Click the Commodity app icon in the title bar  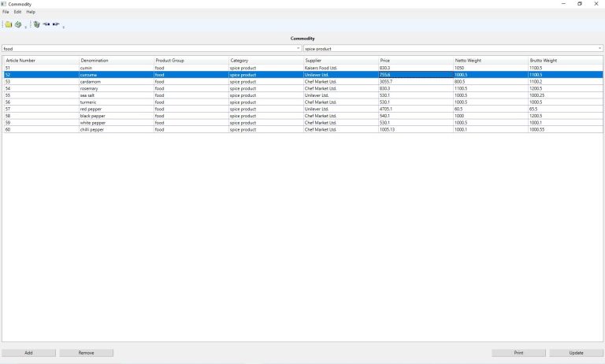click(4, 4)
